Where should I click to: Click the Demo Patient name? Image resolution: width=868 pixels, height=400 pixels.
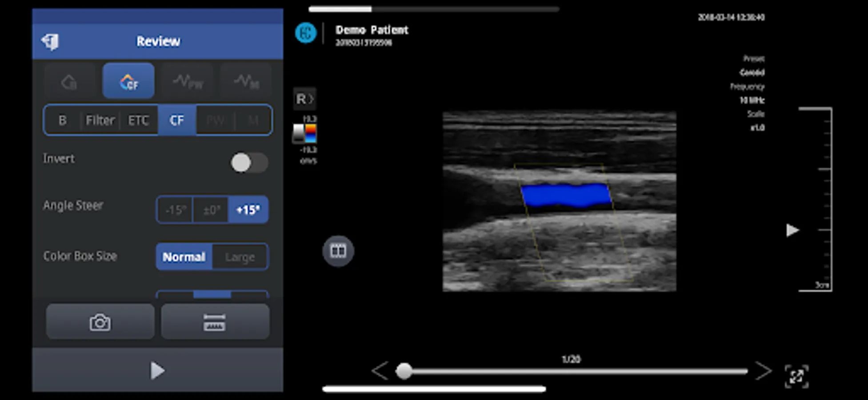372,30
